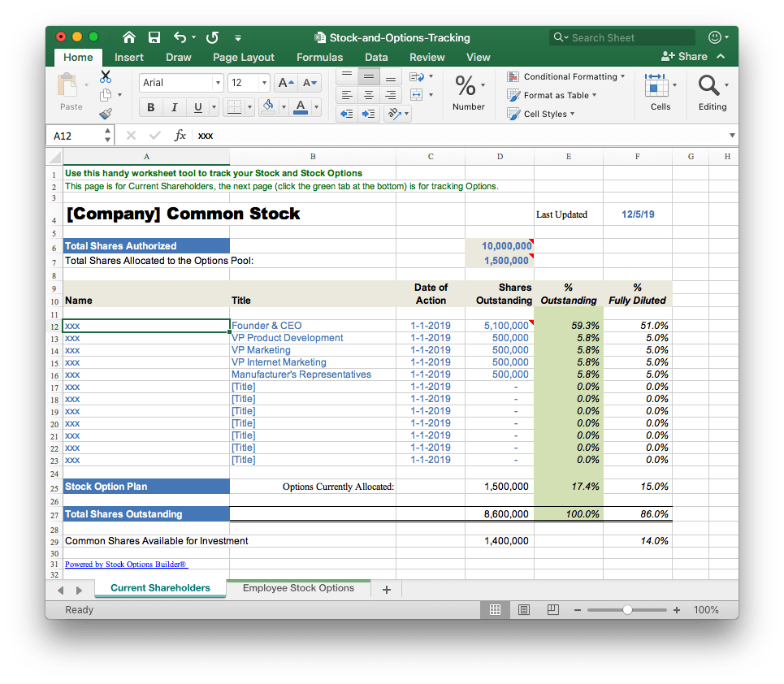Screen dimensions: 784x684
Task: Open the Insert ribbon tab
Action: (128, 57)
